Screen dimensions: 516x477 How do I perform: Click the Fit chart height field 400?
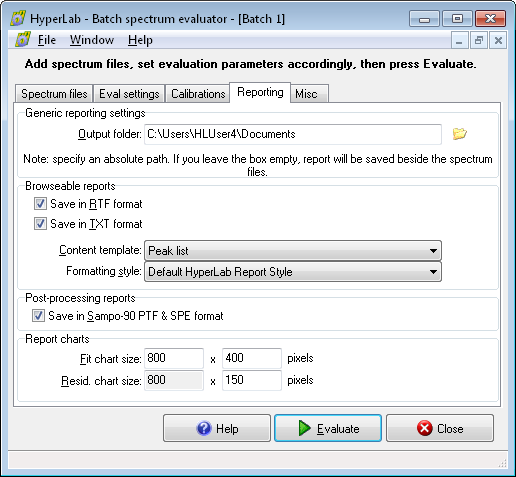tap(252, 358)
